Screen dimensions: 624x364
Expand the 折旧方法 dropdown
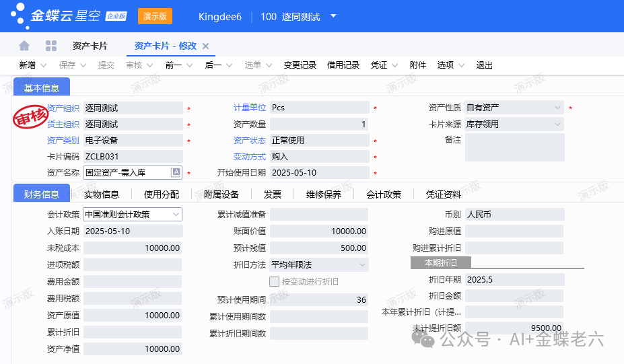coord(362,265)
